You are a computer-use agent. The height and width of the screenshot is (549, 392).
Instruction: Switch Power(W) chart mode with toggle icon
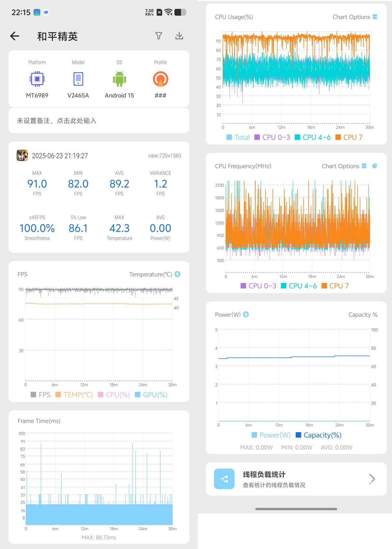(x=246, y=314)
